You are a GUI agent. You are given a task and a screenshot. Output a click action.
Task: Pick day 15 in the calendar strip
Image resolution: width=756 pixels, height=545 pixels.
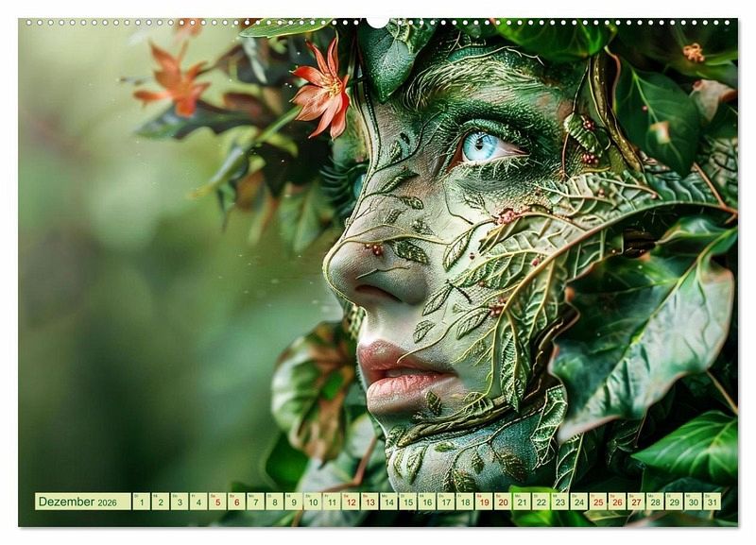click(x=408, y=502)
